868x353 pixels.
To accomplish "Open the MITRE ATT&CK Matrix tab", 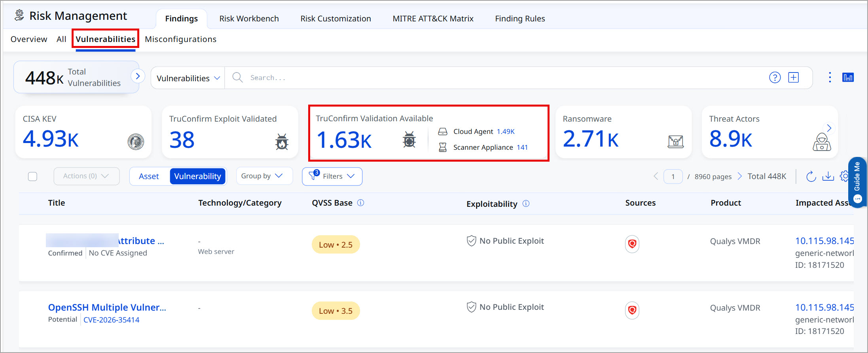I will pyautogui.click(x=433, y=19).
